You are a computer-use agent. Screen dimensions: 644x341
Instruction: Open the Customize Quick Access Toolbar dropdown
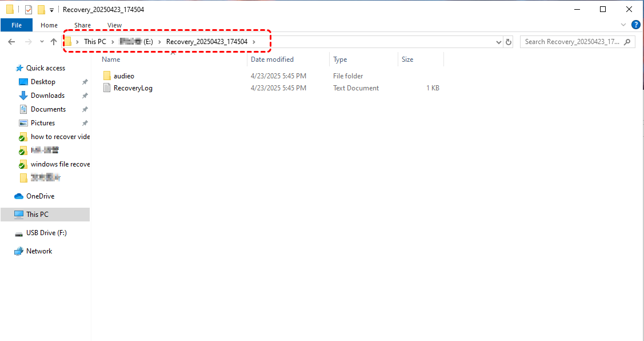(x=52, y=10)
